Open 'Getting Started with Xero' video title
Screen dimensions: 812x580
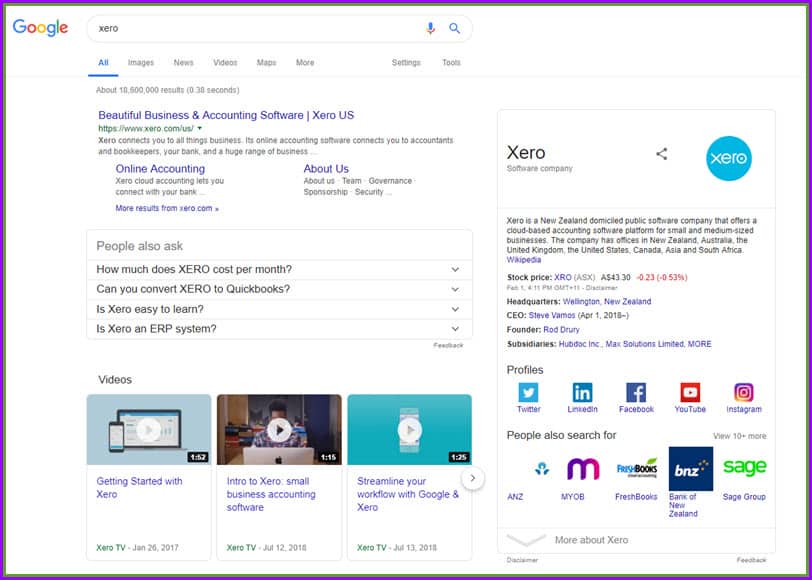139,487
